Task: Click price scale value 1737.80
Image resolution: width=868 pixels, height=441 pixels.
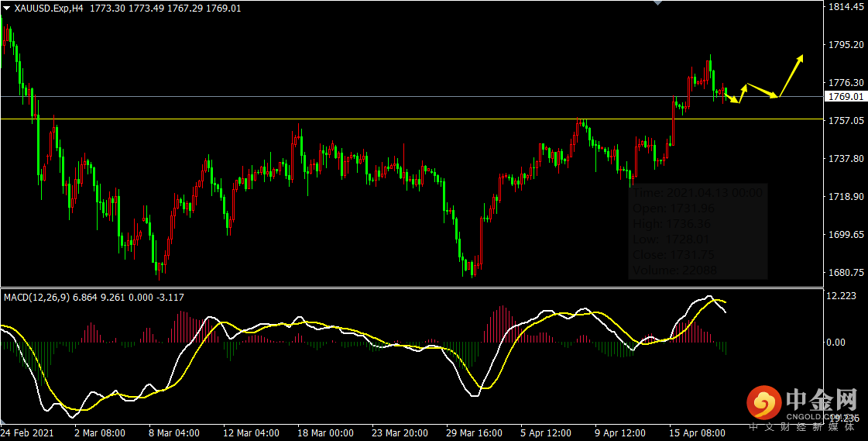Action: tap(846, 158)
